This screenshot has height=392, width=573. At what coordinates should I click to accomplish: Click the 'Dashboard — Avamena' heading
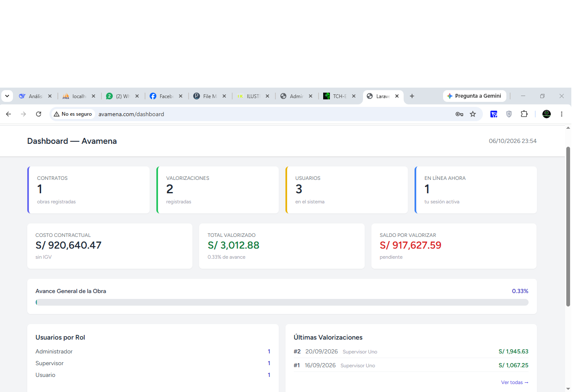[72, 141]
